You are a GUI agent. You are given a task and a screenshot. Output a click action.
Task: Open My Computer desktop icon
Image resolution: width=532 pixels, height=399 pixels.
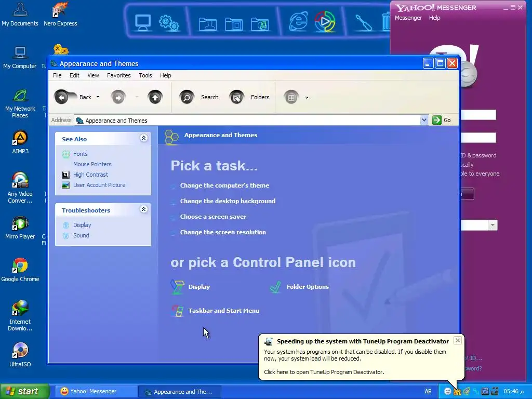pos(20,57)
